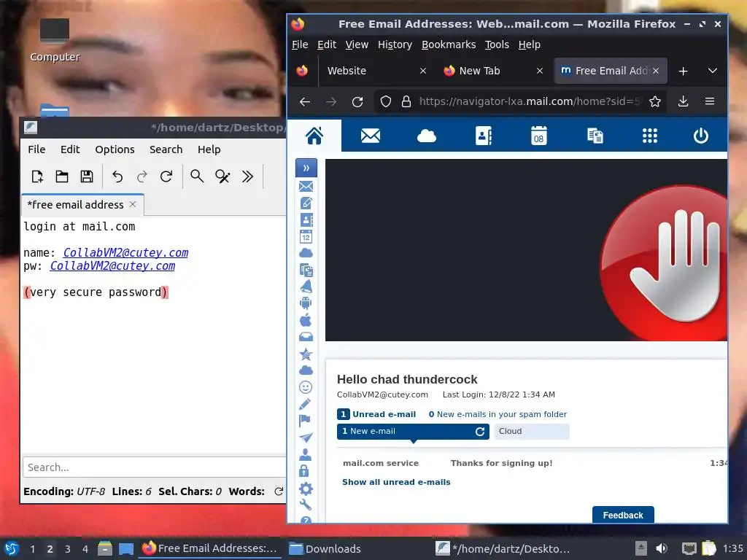747x560 pixels.
Task: Click the Undo arrow in text editor toolbar
Action: [117, 176]
